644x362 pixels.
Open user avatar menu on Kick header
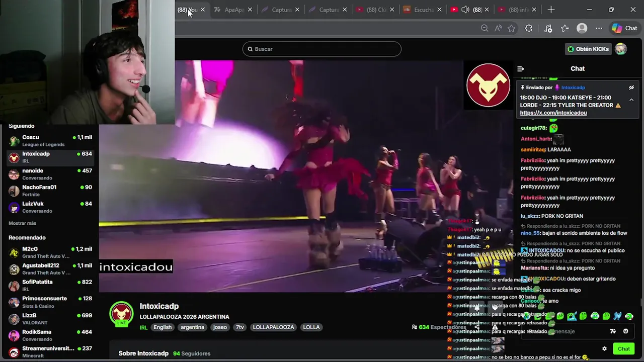coord(621,49)
